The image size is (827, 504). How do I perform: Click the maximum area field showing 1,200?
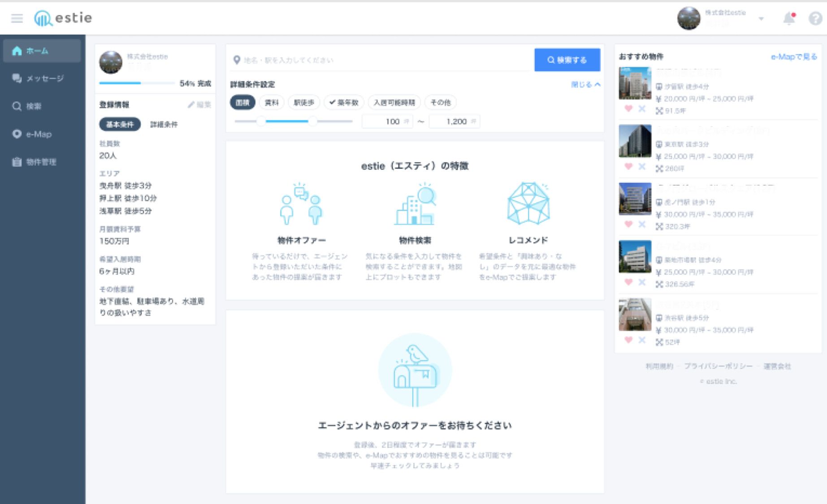(455, 121)
